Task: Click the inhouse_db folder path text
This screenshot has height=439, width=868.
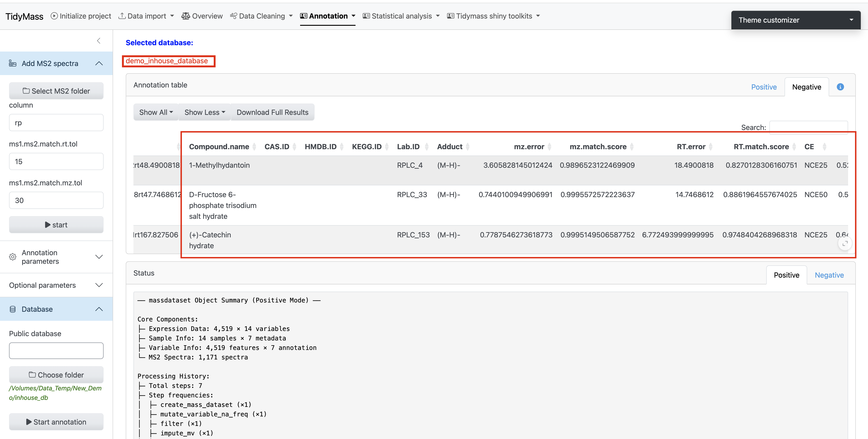Action: click(x=55, y=393)
